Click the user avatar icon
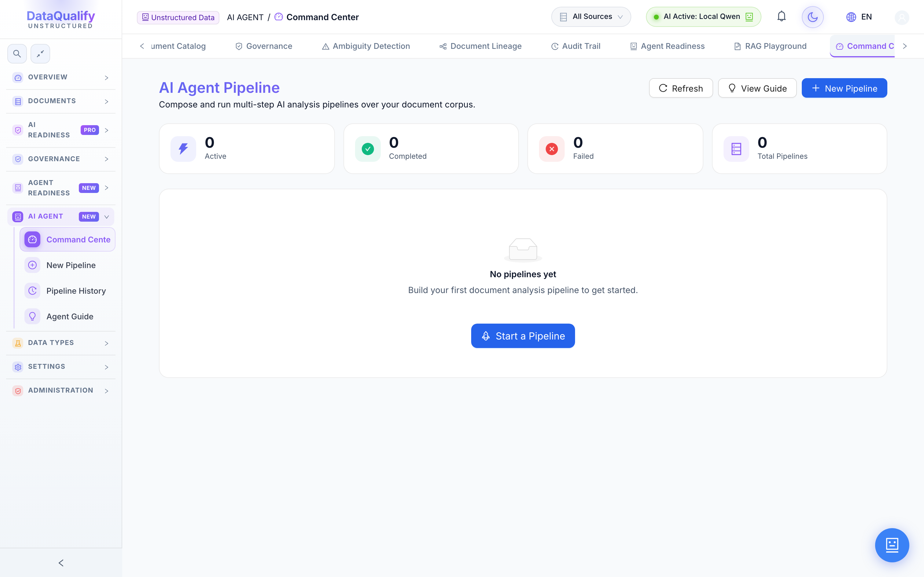The height and width of the screenshot is (577, 924). [901, 17]
